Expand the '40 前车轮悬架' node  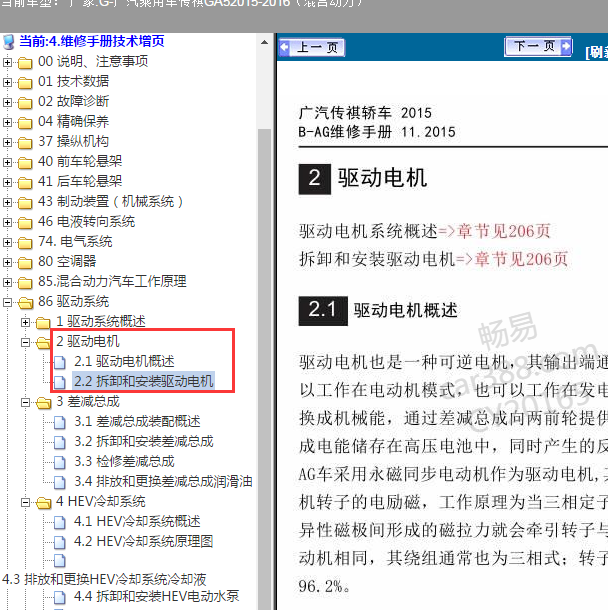[7, 162]
